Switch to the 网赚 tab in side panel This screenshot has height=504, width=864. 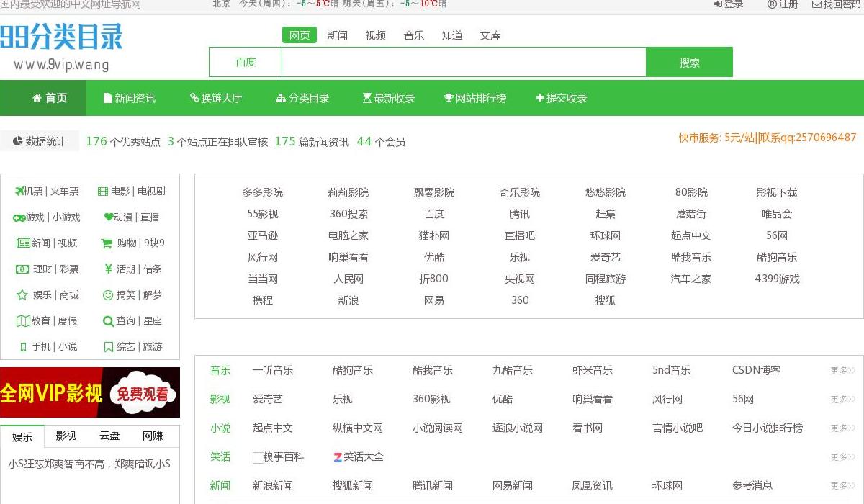(x=153, y=436)
